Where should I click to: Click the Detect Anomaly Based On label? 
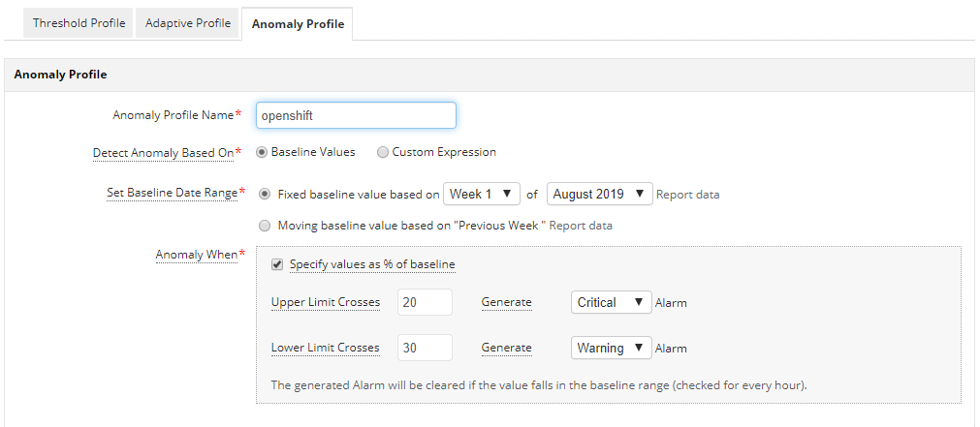162,153
